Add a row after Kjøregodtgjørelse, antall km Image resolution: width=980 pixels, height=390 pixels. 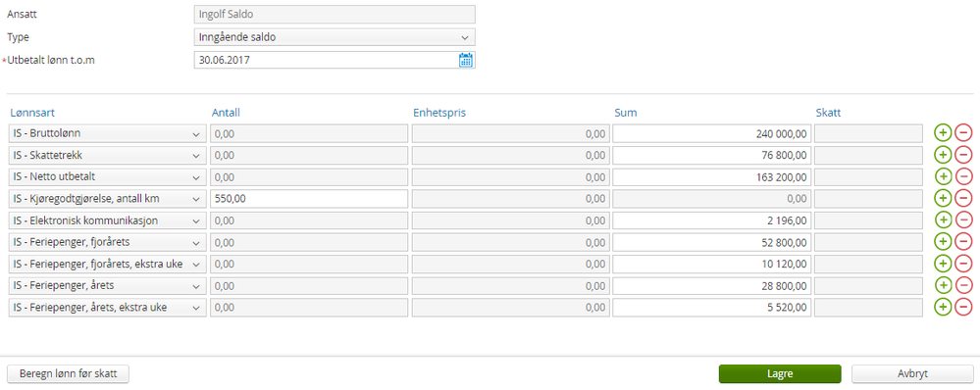943,199
